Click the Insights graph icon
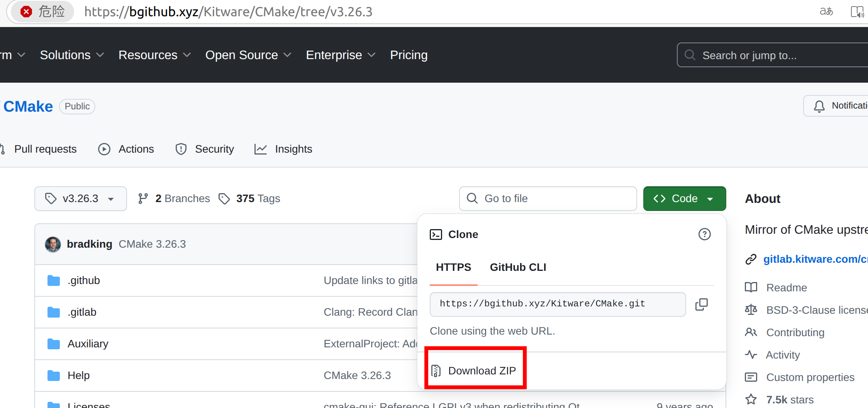 point(261,149)
